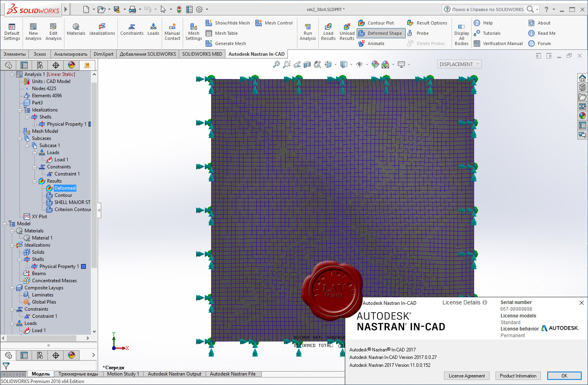Collapse the Results node in the tree
The width and height of the screenshot is (588, 385).
[x=34, y=181]
